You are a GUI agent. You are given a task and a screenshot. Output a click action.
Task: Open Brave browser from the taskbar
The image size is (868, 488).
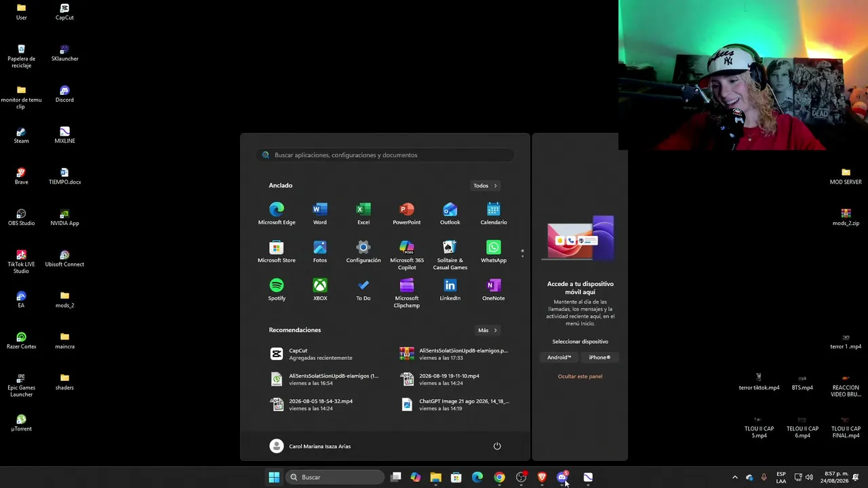point(542,477)
